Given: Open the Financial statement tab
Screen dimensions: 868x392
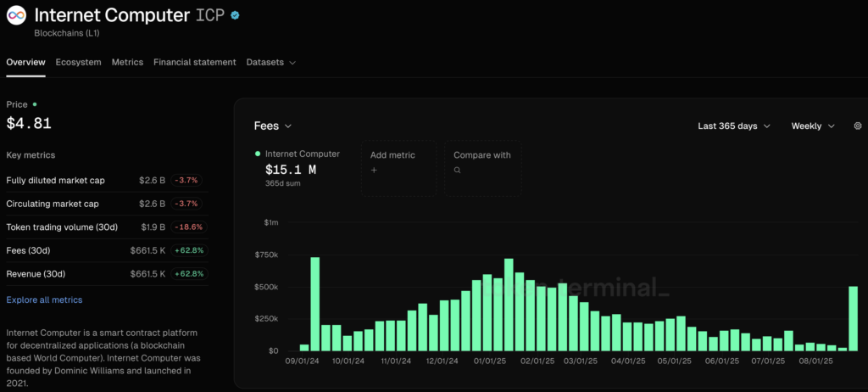Looking at the screenshot, I should pyautogui.click(x=195, y=62).
